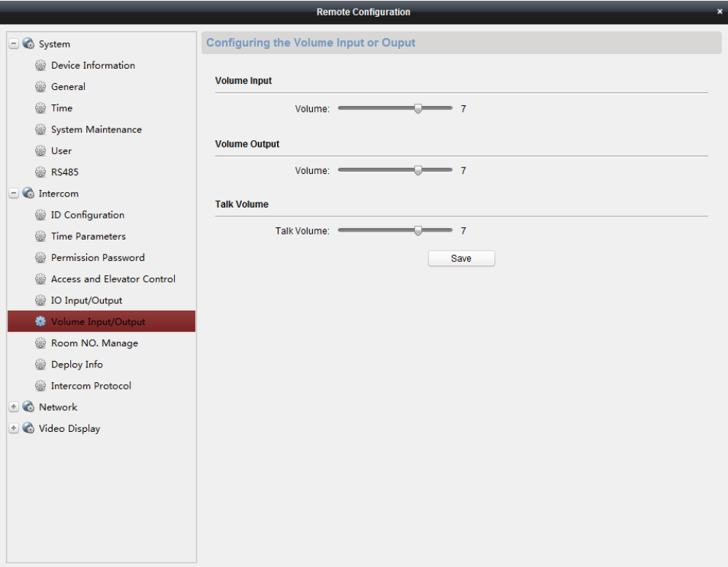The height and width of the screenshot is (567, 728).
Task: Click the globe icon beside Video Display
Action: tap(29, 428)
